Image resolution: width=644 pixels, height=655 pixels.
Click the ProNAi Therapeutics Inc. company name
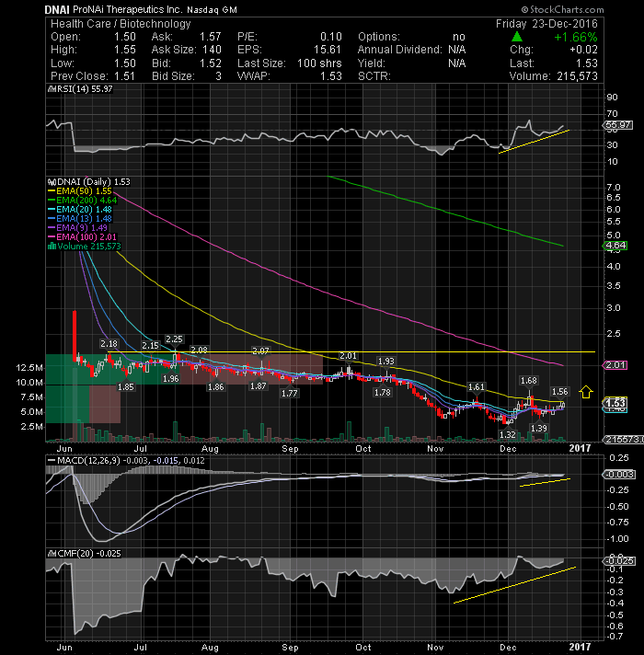[127, 9]
